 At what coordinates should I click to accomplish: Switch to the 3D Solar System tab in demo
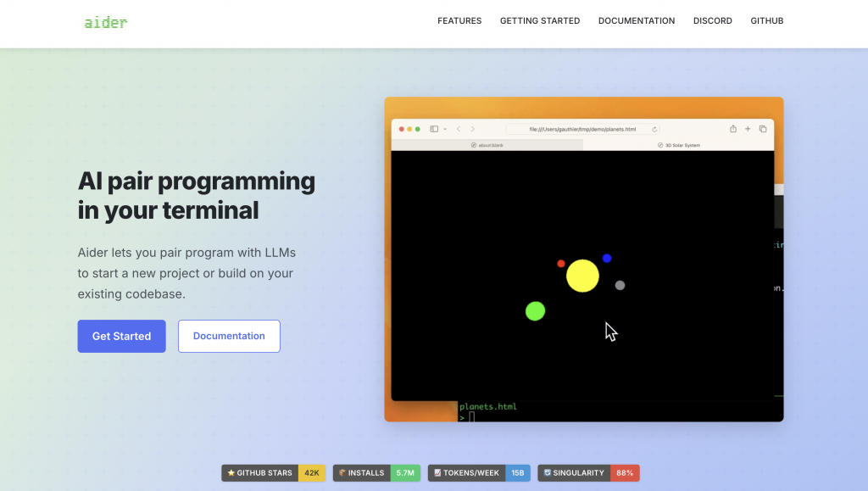[679, 145]
